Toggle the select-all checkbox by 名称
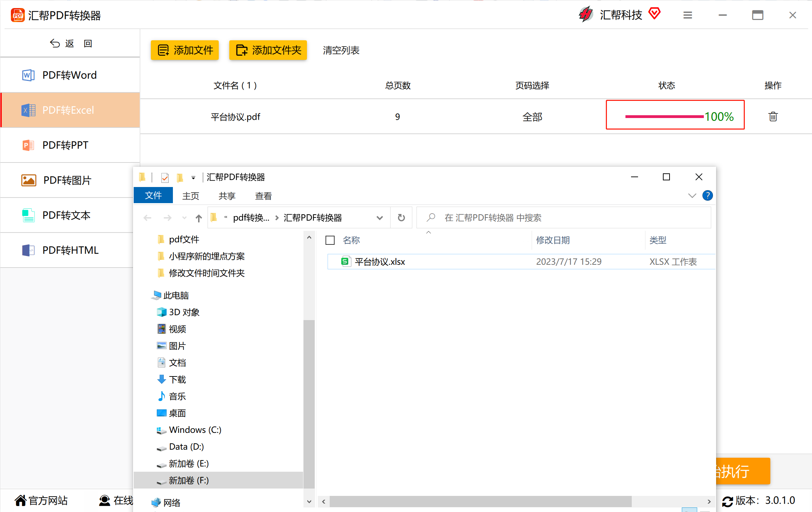 tap(330, 240)
